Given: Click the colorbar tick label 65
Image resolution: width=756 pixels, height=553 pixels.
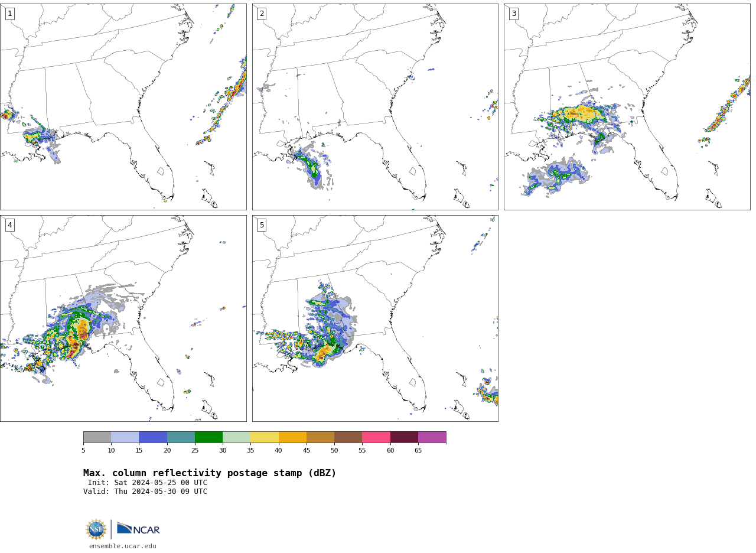Looking at the screenshot, I should point(418,451).
